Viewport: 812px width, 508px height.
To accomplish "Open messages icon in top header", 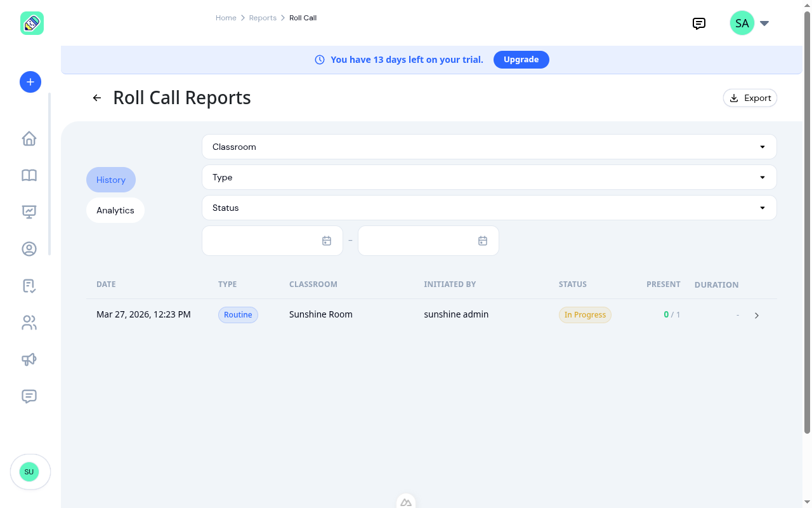I will pyautogui.click(x=699, y=23).
